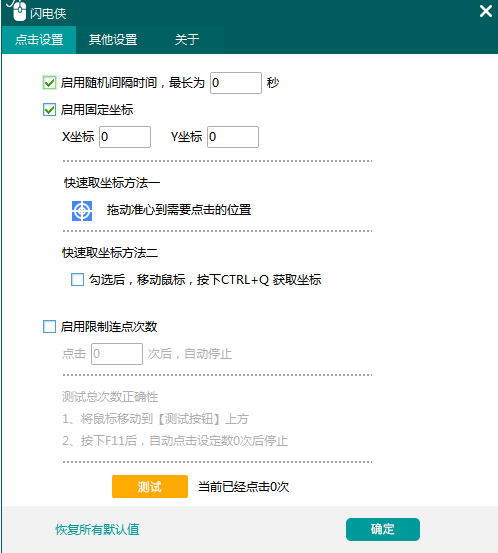The height and width of the screenshot is (553, 498).
Task: Uncheck 启用随机间隔时间 checkbox
Action: point(49,83)
